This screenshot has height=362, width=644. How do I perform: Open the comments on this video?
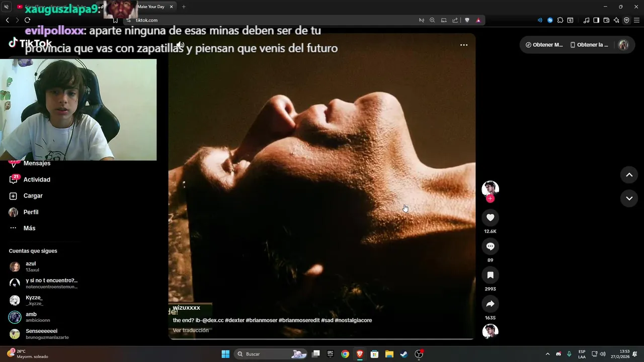click(490, 246)
